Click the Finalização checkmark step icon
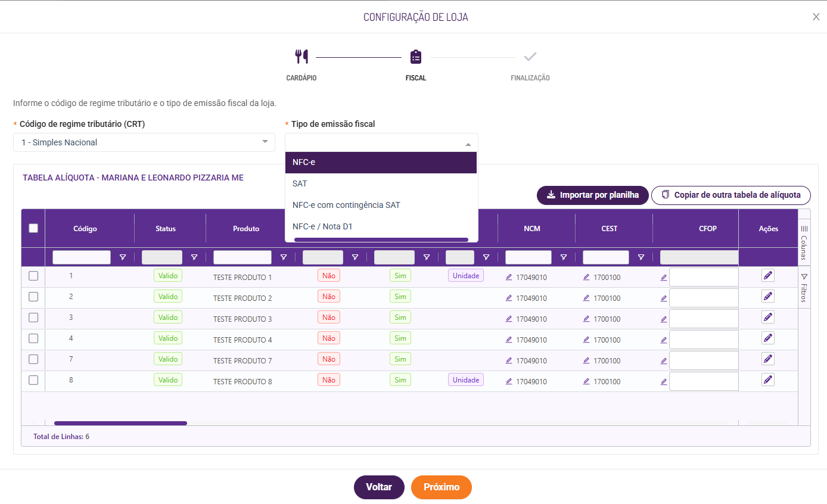Screen dimensions: 827x504 [x=530, y=57]
